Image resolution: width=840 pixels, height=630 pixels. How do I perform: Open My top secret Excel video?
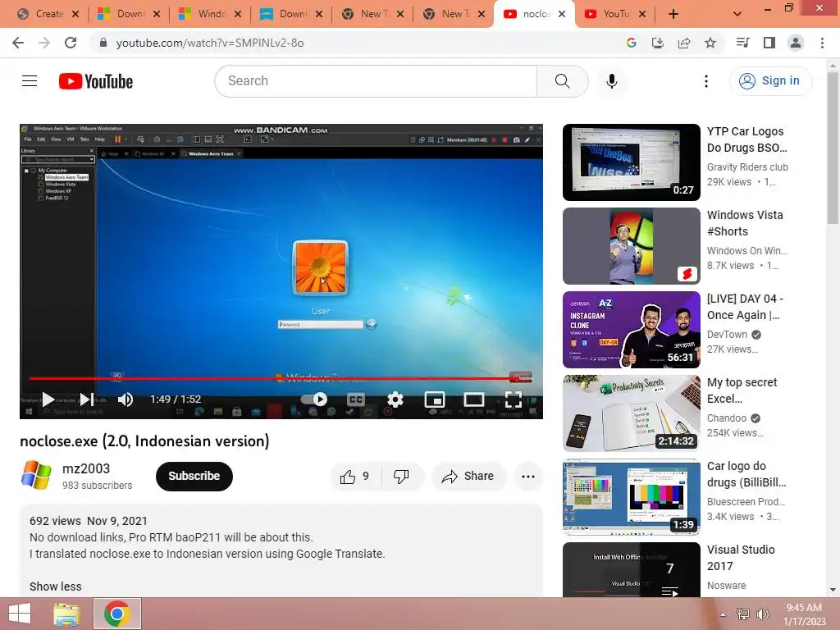coord(742,390)
